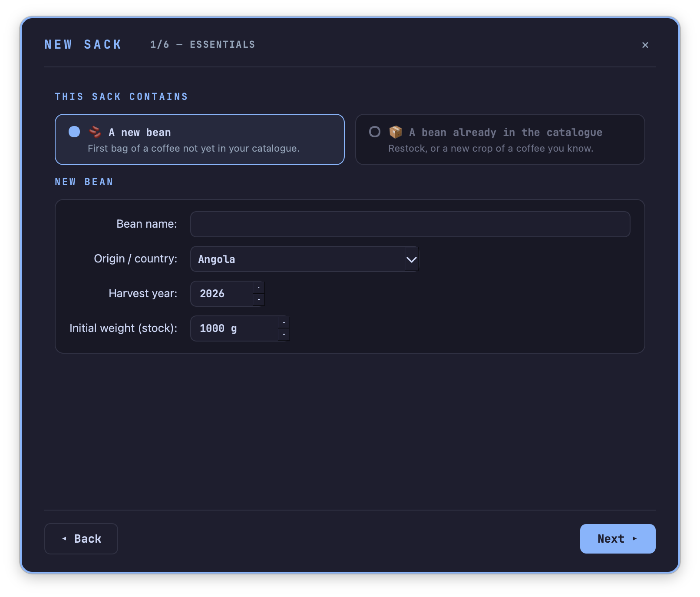Screen dimensions: 700x597
Task: Click into the Harvest year field
Action: (x=222, y=294)
